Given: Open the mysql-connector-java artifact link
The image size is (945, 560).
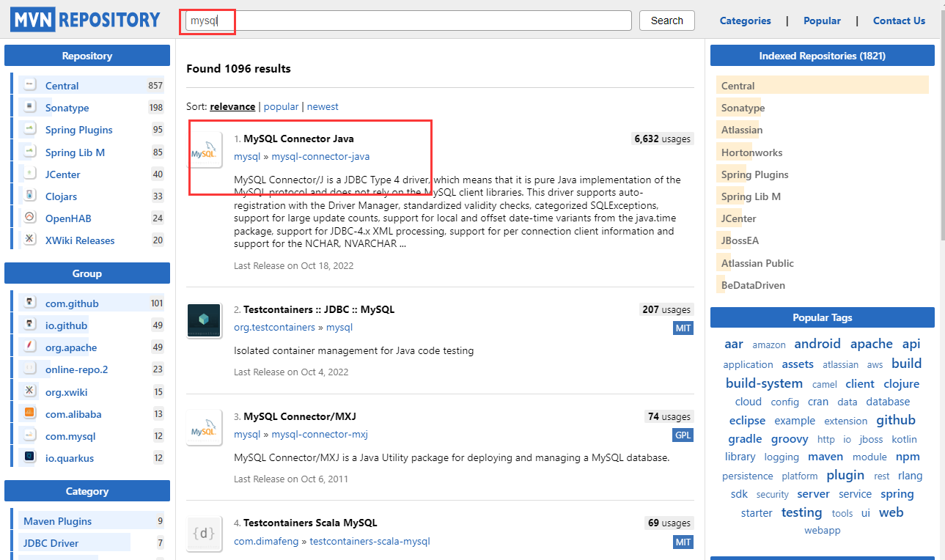Looking at the screenshot, I should pos(320,156).
